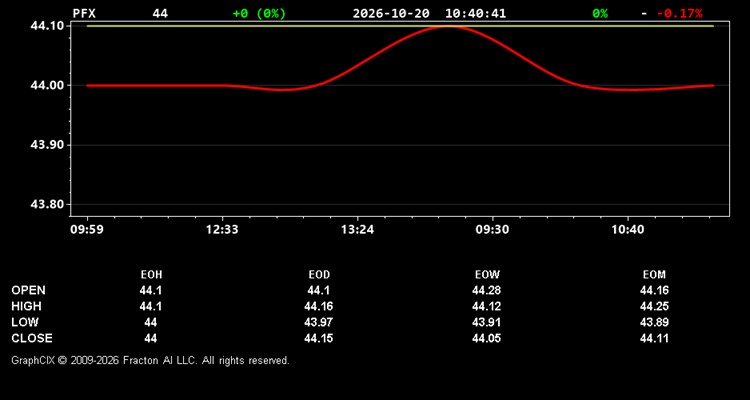Click the 12:33 time axis label
The height and width of the screenshot is (400, 750).
[222, 230]
